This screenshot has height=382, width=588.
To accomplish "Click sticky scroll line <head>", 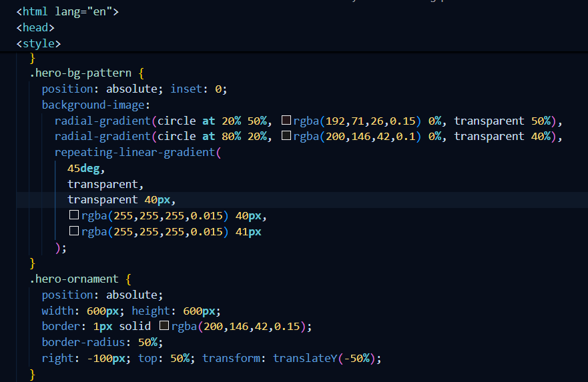I will point(35,28).
